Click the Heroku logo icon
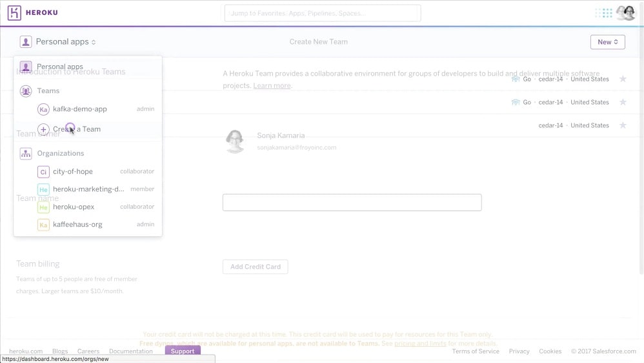Image resolution: width=644 pixels, height=363 pixels. (14, 13)
